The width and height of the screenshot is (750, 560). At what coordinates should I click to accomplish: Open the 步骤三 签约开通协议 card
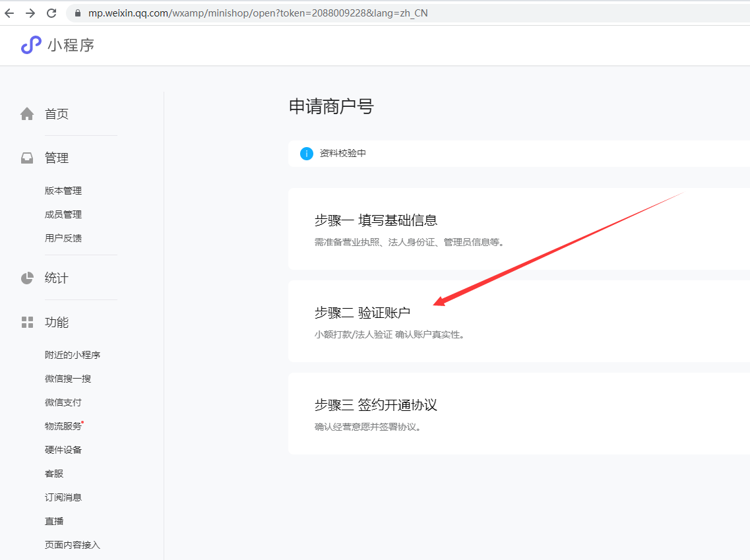coord(519,414)
